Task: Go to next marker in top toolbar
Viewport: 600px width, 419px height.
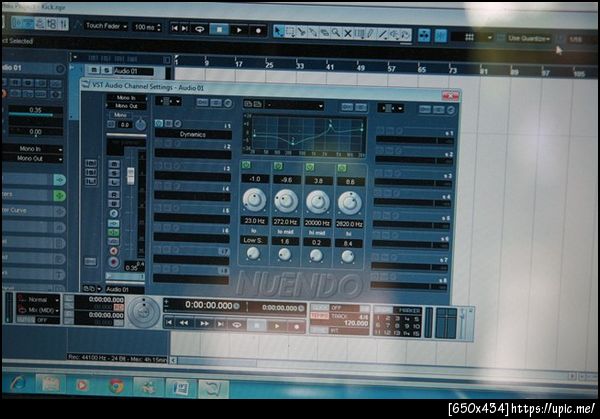Action: [x=184, y=29]
